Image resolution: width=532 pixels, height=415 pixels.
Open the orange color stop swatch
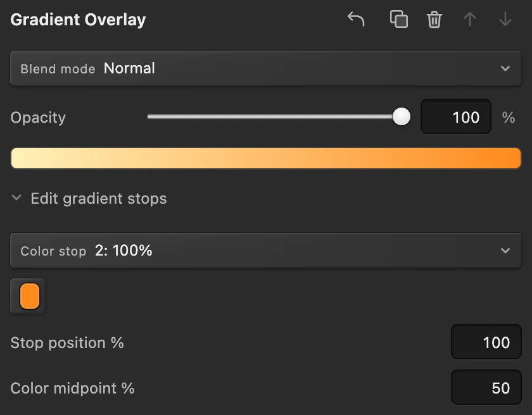pyautogui.click(x=28, y=297)
